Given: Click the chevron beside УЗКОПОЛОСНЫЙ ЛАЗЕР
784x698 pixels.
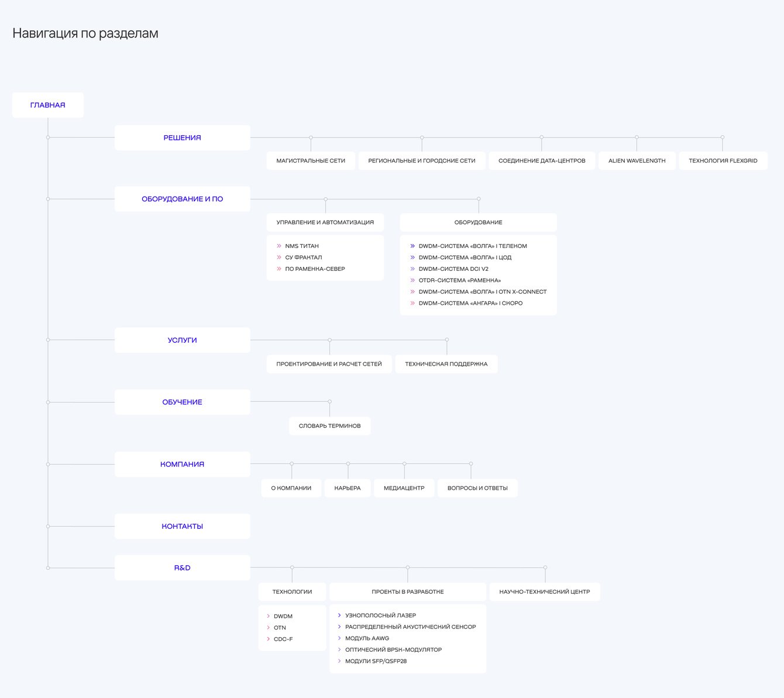Looking at the screenshot, I should click(339, 616).
